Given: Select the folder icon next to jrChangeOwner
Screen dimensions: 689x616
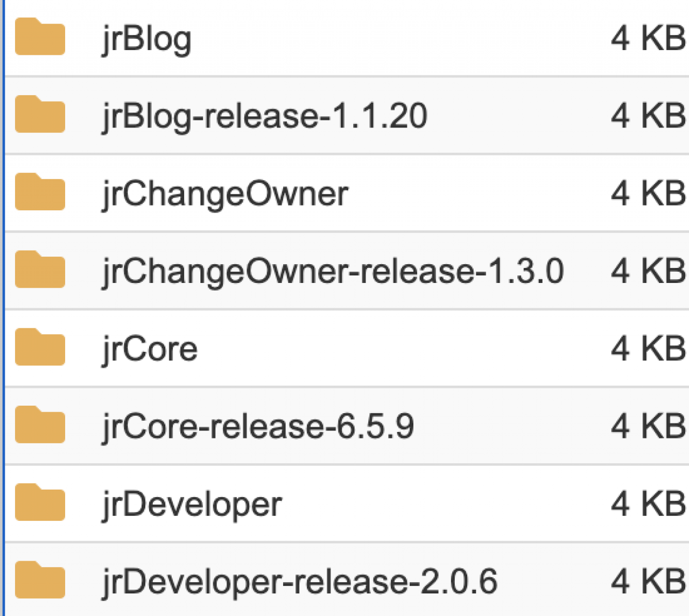Looking at the screenshot, I should (x=40, y=192).
